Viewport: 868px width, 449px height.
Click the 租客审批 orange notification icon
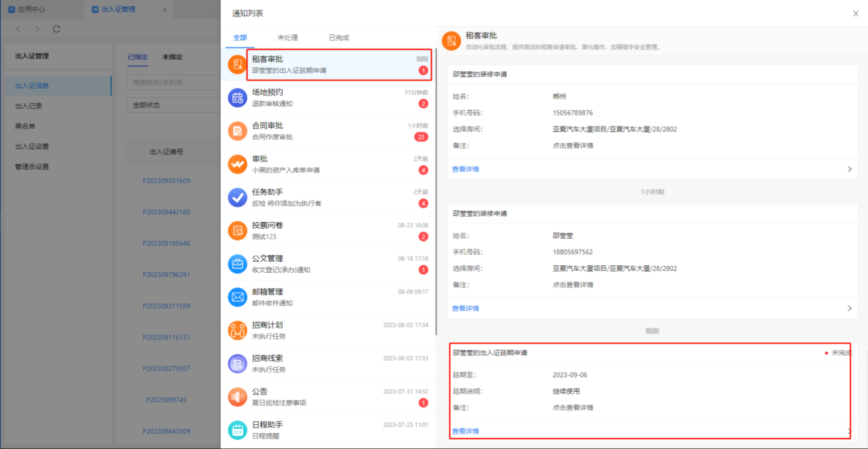(237, 64)
